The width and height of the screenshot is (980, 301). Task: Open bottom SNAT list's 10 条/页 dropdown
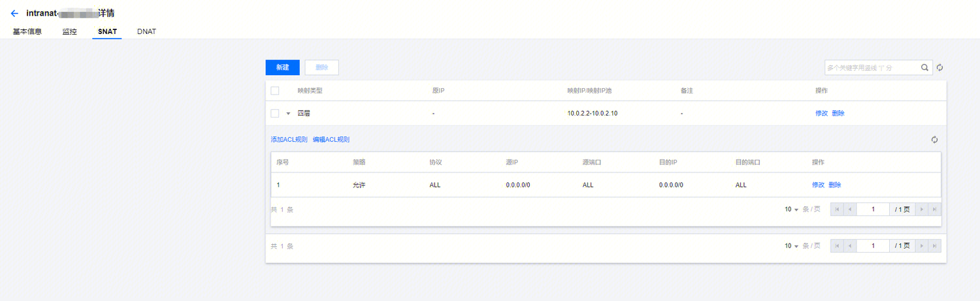point(792,246)
